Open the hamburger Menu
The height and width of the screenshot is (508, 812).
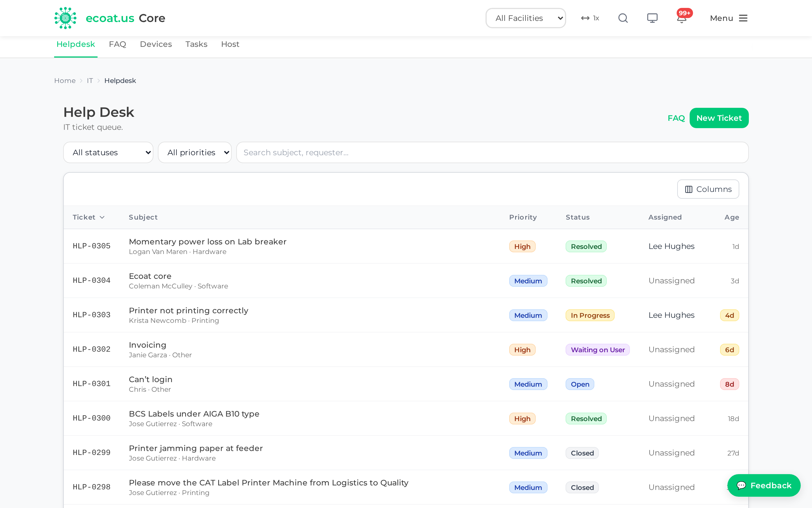coord(729,18)
